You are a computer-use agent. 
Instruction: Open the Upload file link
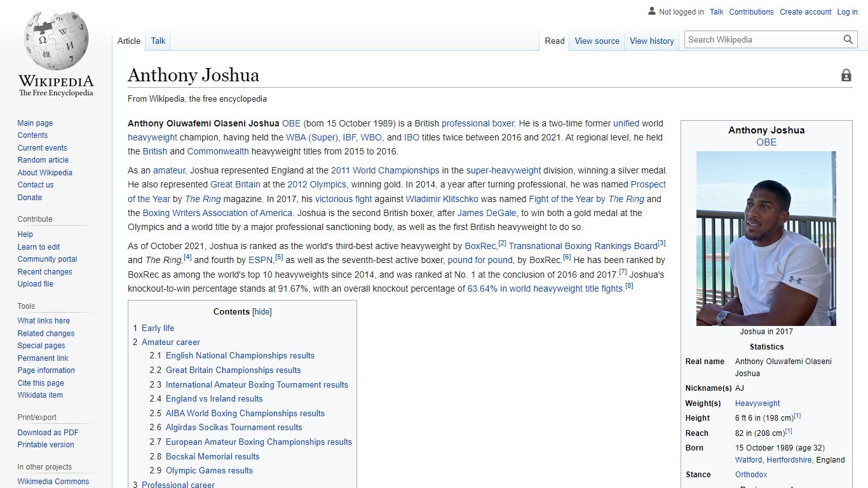point(36,284)
